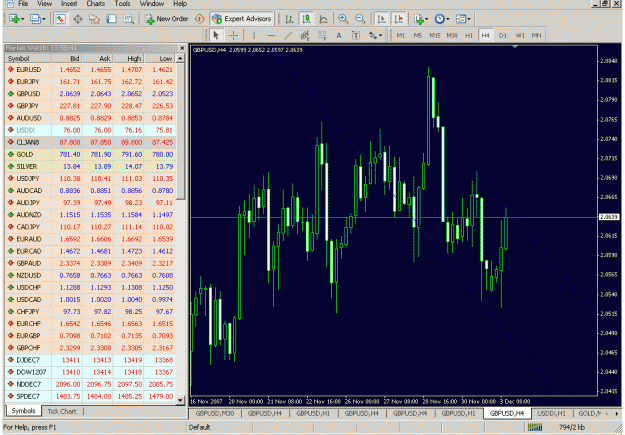
Task: Select the EURUSD row in Market Watch
Action: 90,69
